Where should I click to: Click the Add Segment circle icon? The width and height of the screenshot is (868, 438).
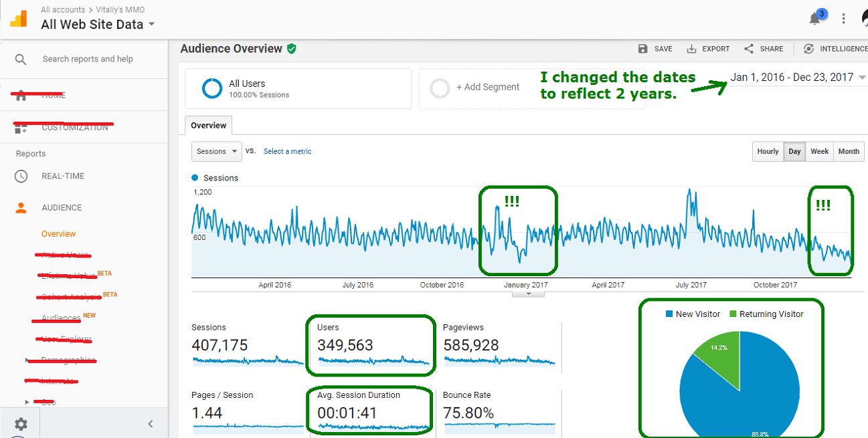point(440,88)
